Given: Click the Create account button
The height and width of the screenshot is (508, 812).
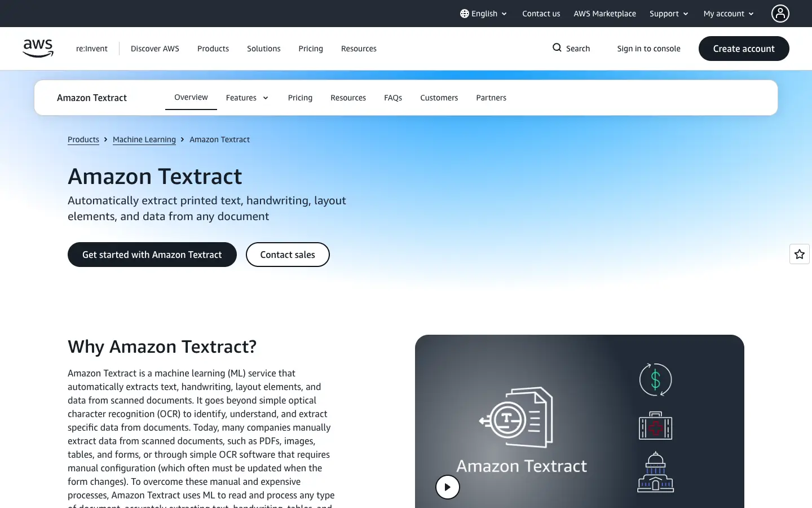Looking at the screenshot, I should (x=744, y=49).
